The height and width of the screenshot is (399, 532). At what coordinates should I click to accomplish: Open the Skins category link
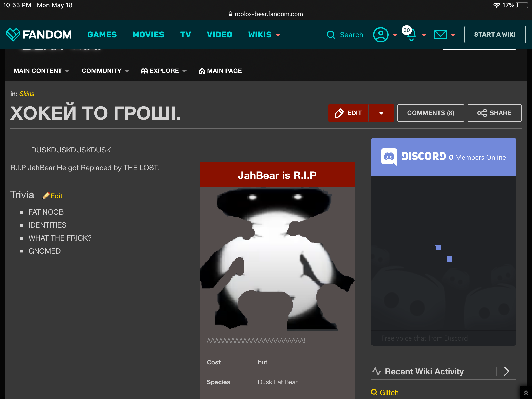(x=27, y=94)
